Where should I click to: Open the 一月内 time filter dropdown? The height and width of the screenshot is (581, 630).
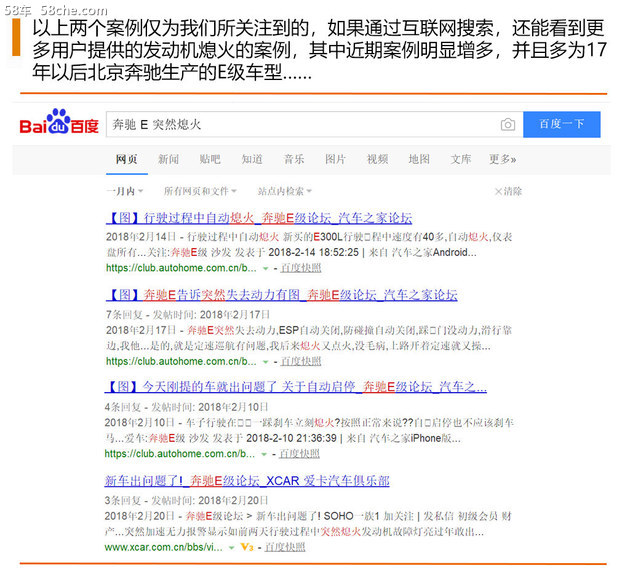[x=125, y=191]
